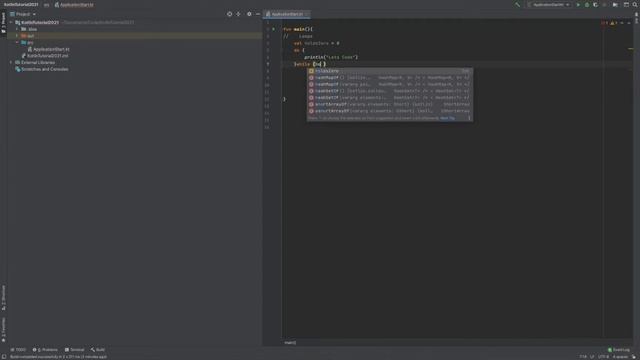The image size is (640, 360).
Task: Open the Event Log button
Action: click(x=619, y=350)
